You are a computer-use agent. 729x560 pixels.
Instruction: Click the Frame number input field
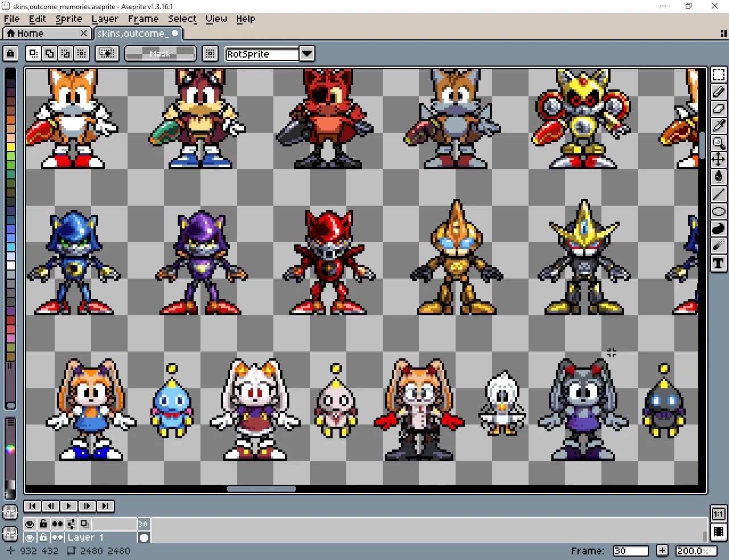[630, 551]
